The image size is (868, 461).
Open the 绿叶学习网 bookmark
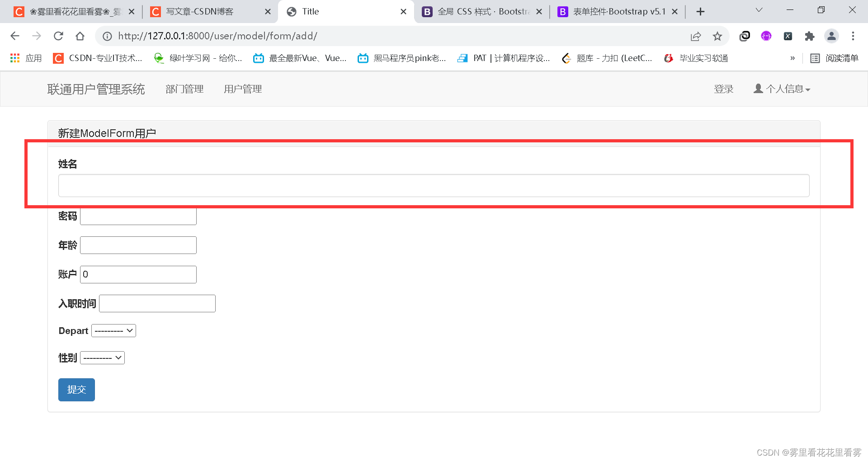198,58
